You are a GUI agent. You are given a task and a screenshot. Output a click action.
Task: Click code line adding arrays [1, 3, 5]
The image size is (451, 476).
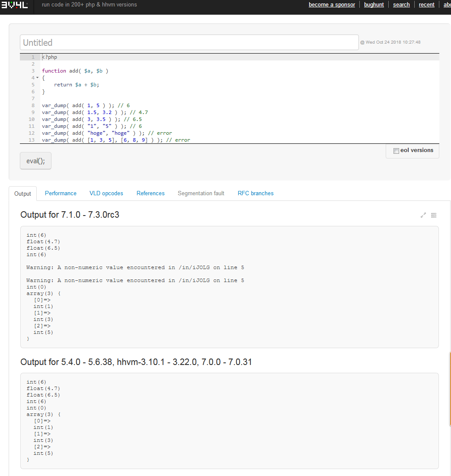click(x=116, y=140)
